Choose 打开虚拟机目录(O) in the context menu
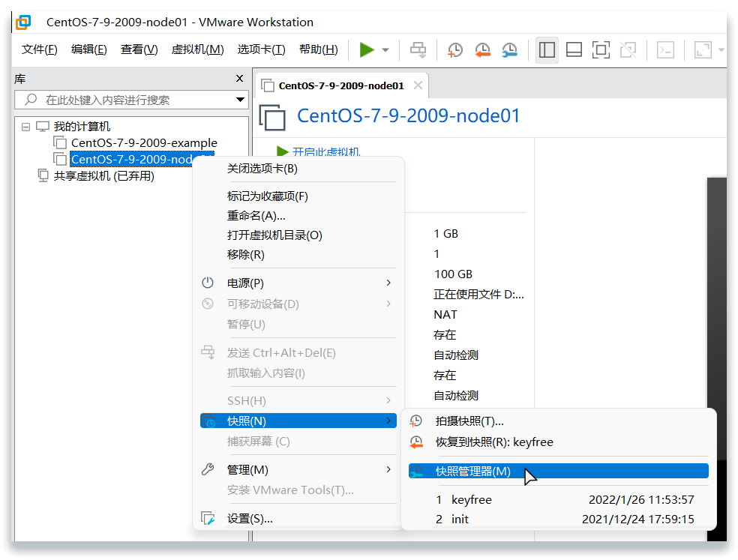Image resolution: width=738 pixels, height=560 pixels. point(298,235)
